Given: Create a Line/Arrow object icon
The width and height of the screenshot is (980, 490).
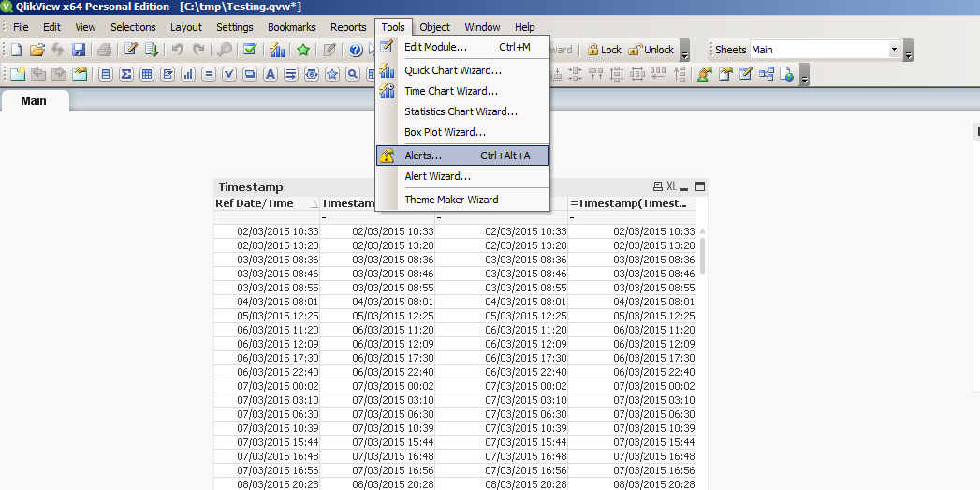Looking at the screenshot, I should 291,74.
